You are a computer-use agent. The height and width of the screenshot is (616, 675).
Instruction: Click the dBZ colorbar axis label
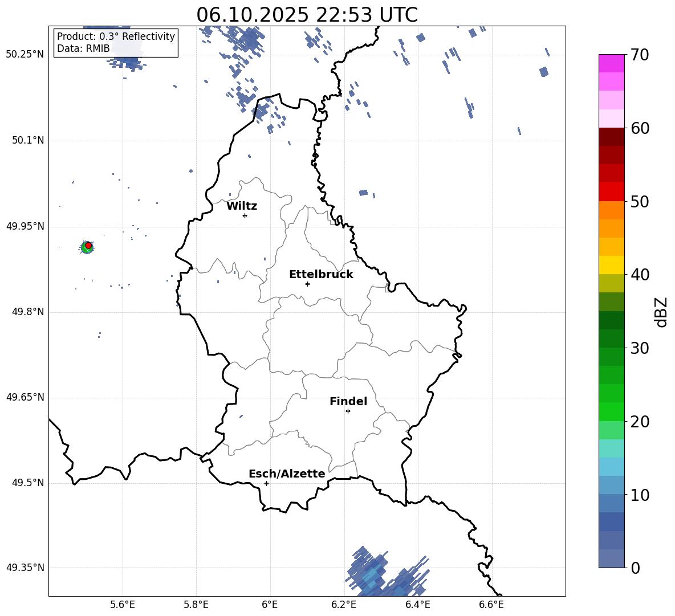pyautogui.click(x=661, y=312)
